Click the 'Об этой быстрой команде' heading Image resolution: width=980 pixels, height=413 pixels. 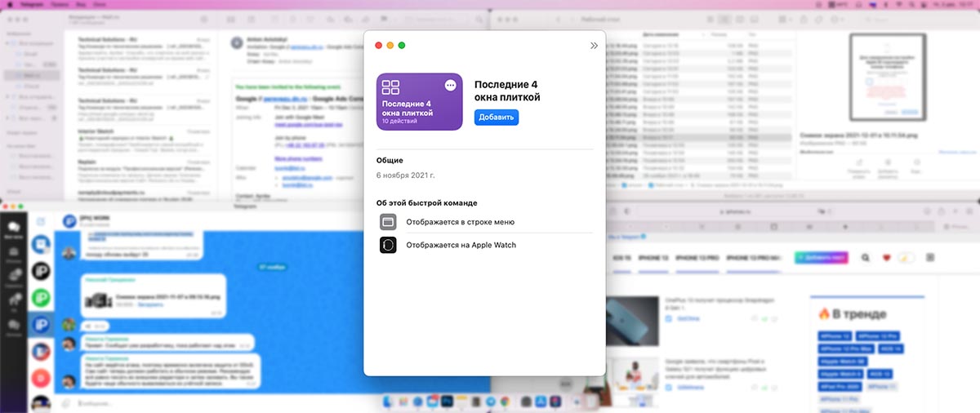[427, 202]
